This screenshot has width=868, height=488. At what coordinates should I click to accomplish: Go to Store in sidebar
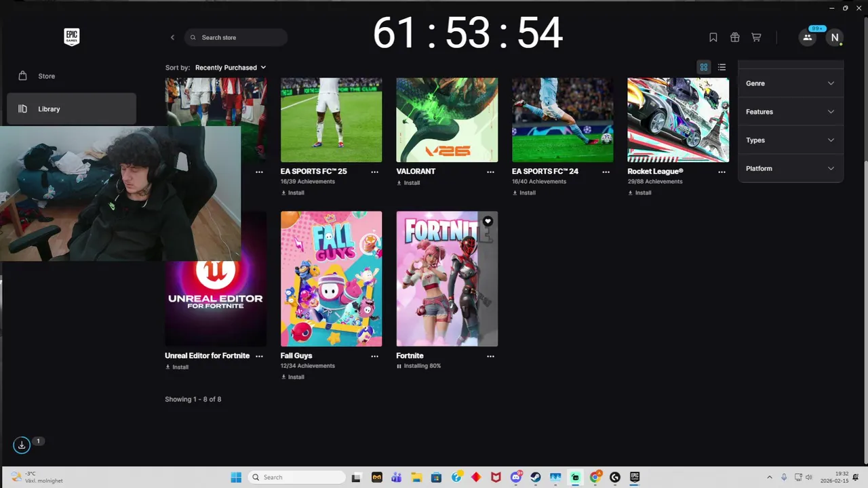pyautogui.click(x=71, y=76)
